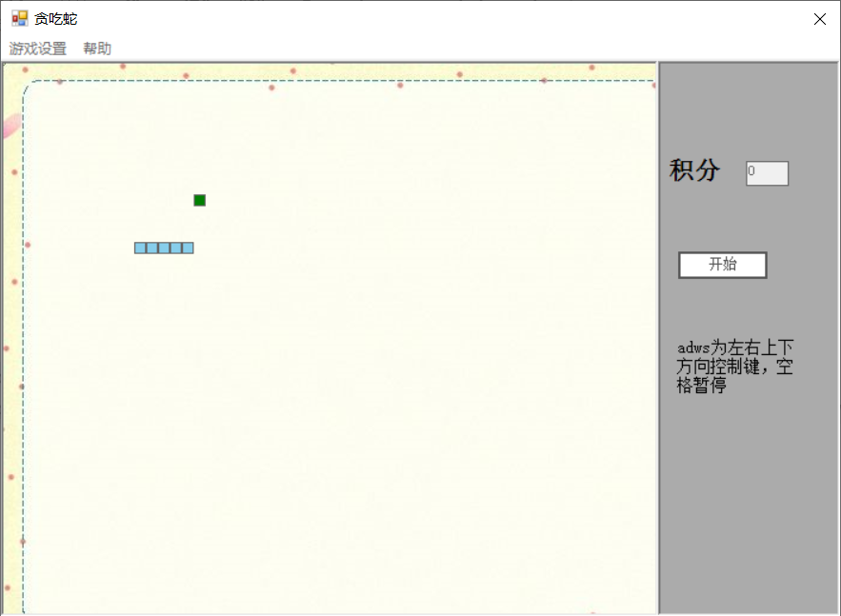The height and width of the screenshot is (616, 841).
Task: Click the green food square
Action: pyautogui.click(x=199, y=201)
